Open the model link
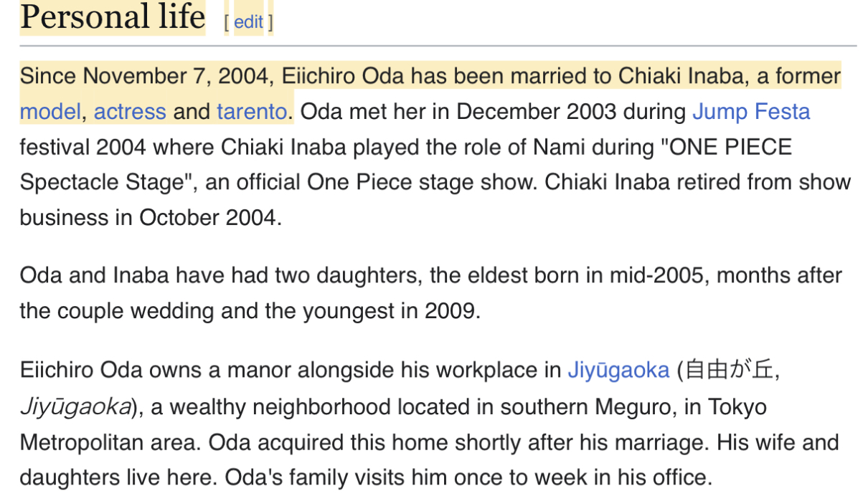This screenshot has height=496, width=868. click(x=49, y=112)
